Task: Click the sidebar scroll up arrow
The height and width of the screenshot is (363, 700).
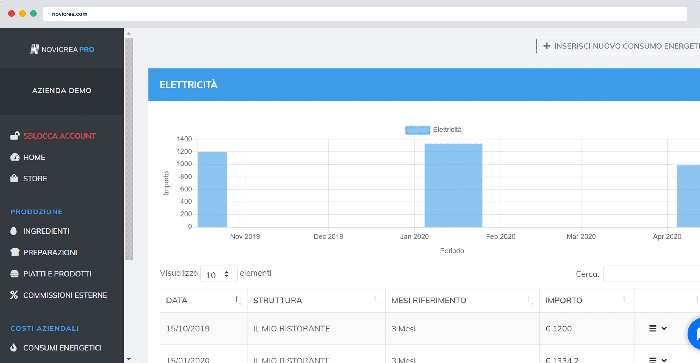Action: point(129,33)
